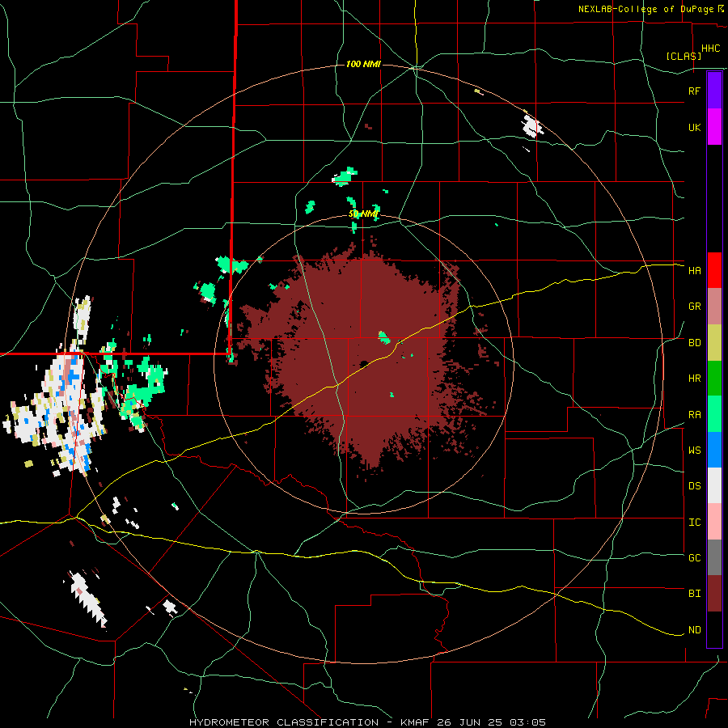
Task: Click the IC legend label
Action: click(x=694, y=523)
